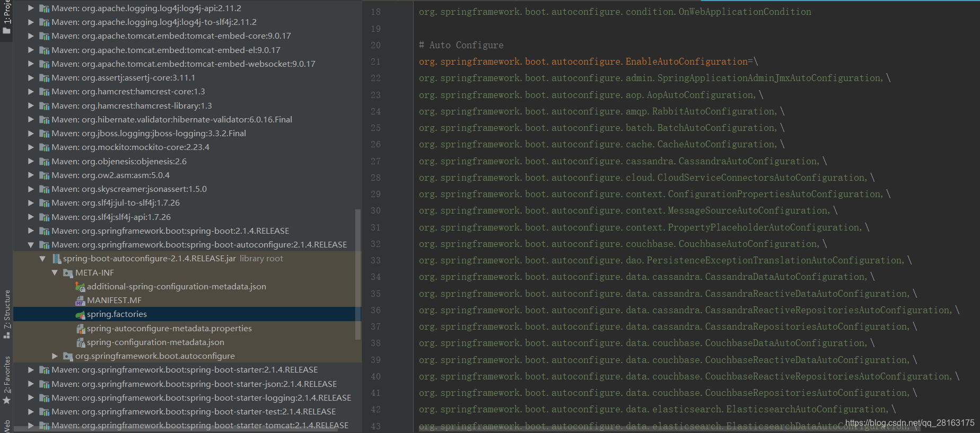Expand the assertj-core:3.11.1 library
The height and width of the screenshot is (433, 980).
tap(31, 78)
